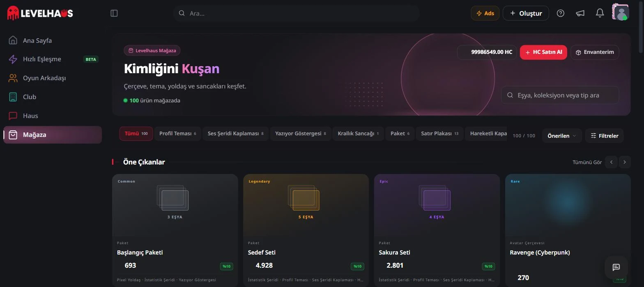This screenshot has height=287, width=644.
Task: Expand the Önerilen sort dropdown
Action: click(562, 136)
